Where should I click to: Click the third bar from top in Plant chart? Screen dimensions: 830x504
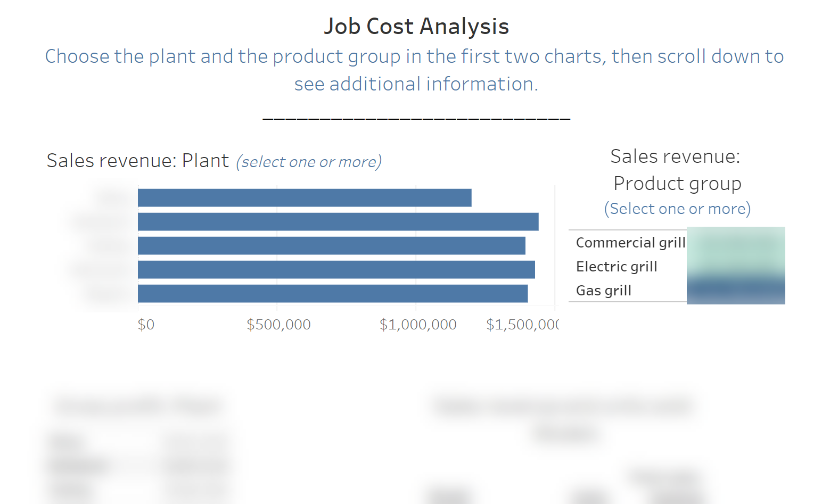(x=331, y=245)
